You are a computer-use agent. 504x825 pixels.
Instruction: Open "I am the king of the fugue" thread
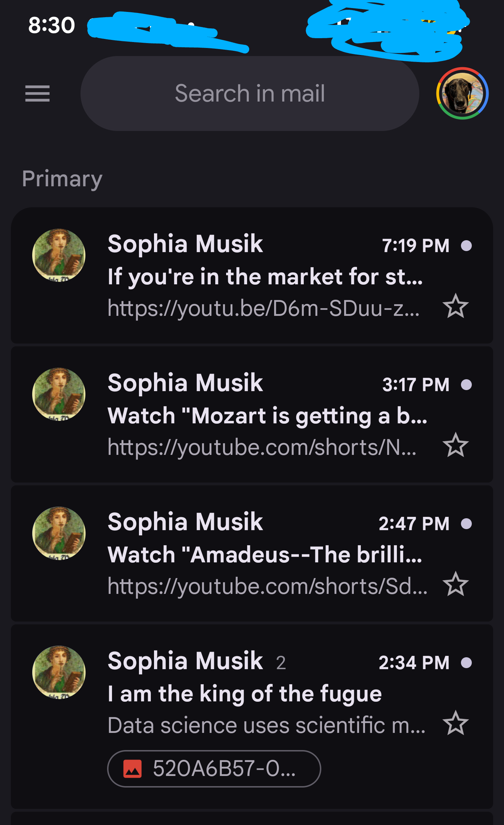245,694
